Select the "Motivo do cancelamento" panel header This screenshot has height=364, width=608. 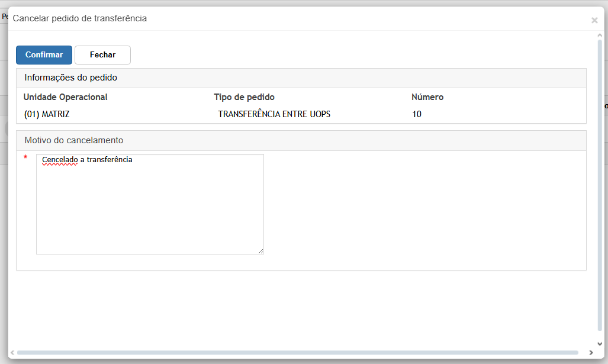pos(74,140)
